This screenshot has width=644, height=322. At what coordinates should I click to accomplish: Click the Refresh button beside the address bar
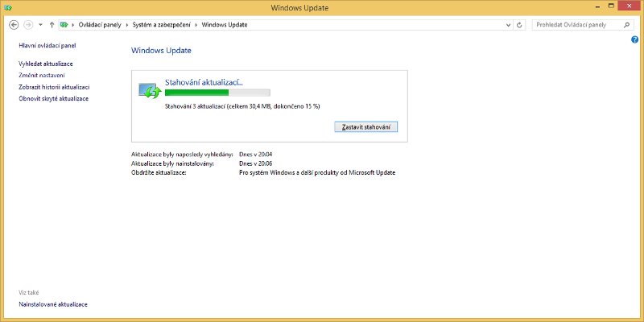pos(520,25)
